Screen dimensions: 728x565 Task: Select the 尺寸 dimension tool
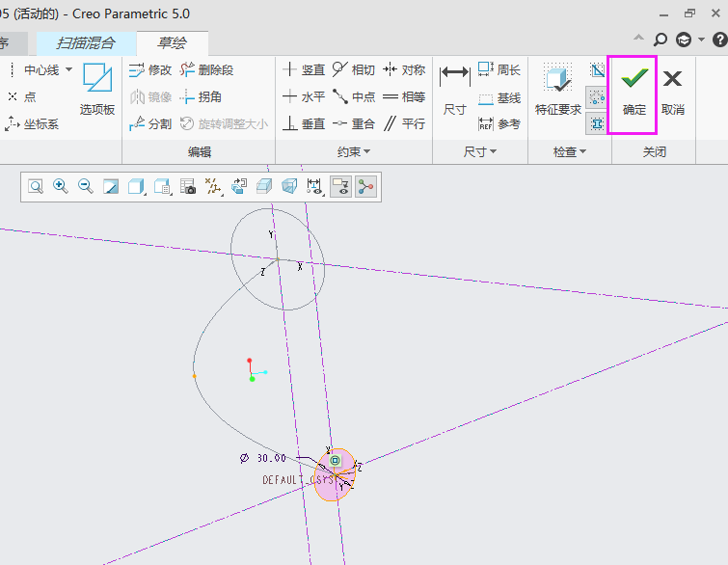[x=454, y=92]
